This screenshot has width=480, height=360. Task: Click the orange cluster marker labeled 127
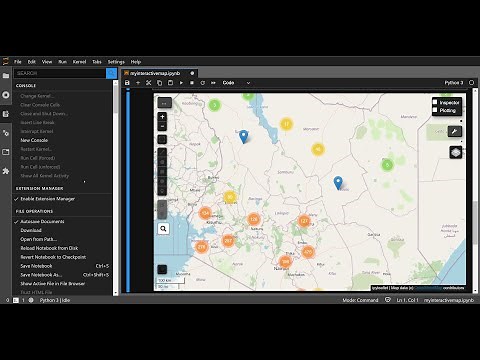point(304,221)
